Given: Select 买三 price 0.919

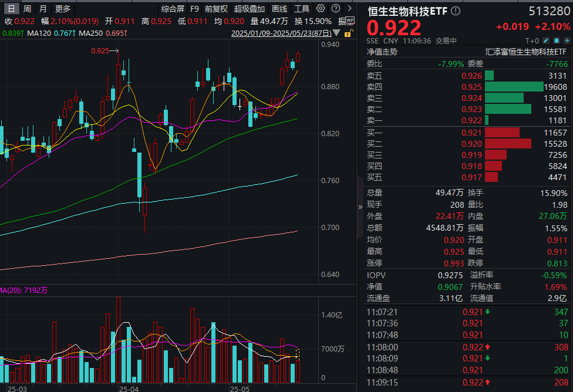Looking at the screenshot, I should pyautogui.click(x=471, y=155).
